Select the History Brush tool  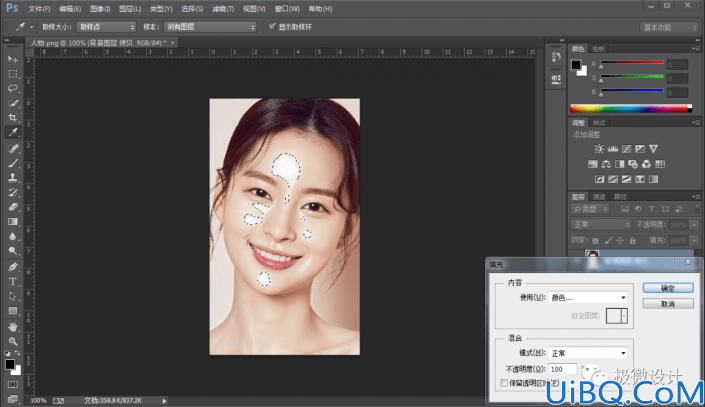[x=13, y=192]
